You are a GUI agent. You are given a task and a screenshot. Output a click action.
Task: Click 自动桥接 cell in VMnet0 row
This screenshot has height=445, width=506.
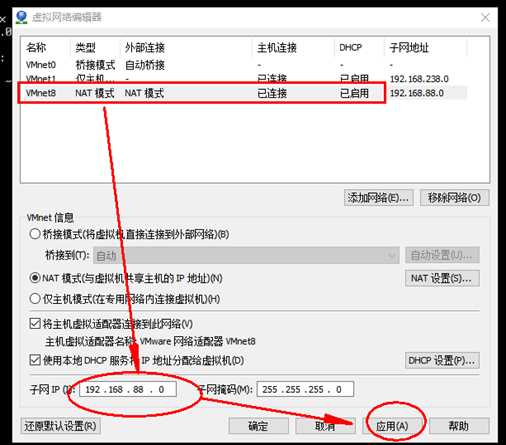(x=145, y=65)
